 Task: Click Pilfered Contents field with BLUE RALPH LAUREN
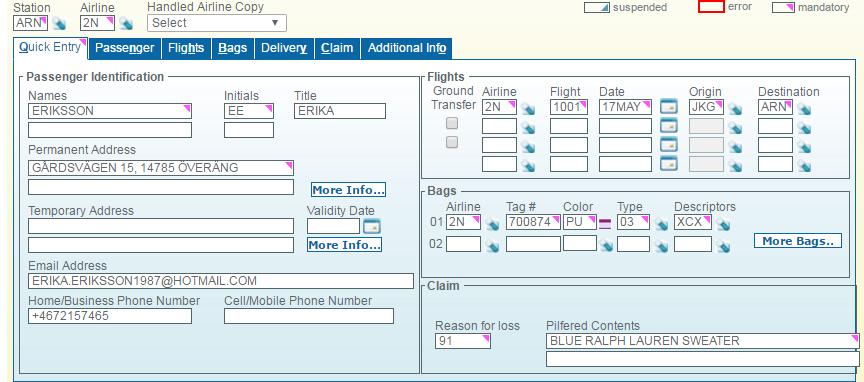(703, 341)
